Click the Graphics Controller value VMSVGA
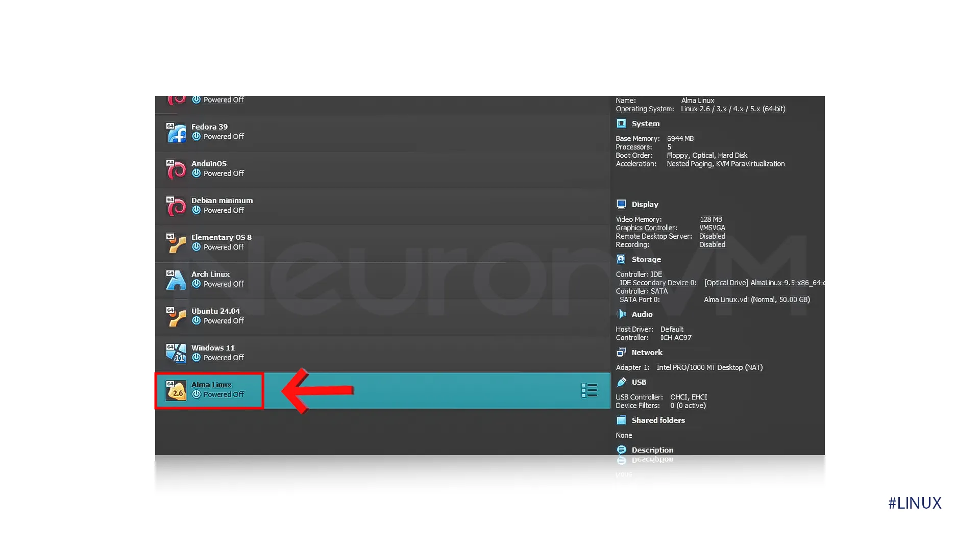Viewport: 980px width, 551px height. (712, 228)
